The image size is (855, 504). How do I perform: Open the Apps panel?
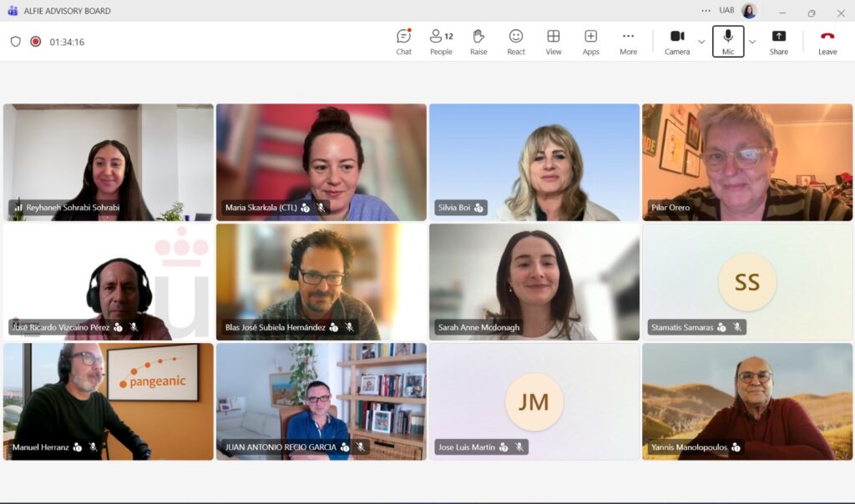point(590,41)
